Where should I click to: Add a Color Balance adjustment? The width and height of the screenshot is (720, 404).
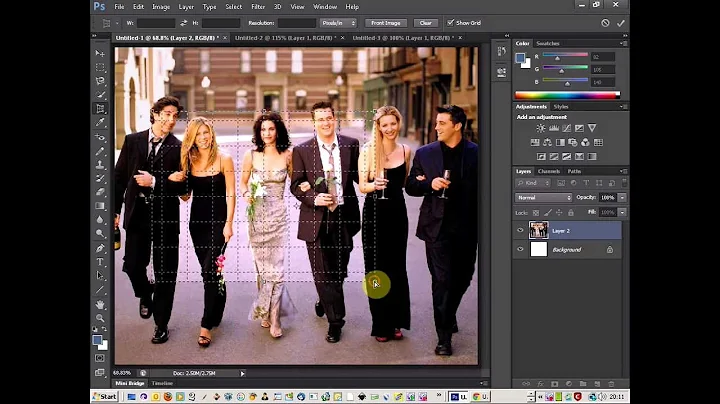coord(547,142)
